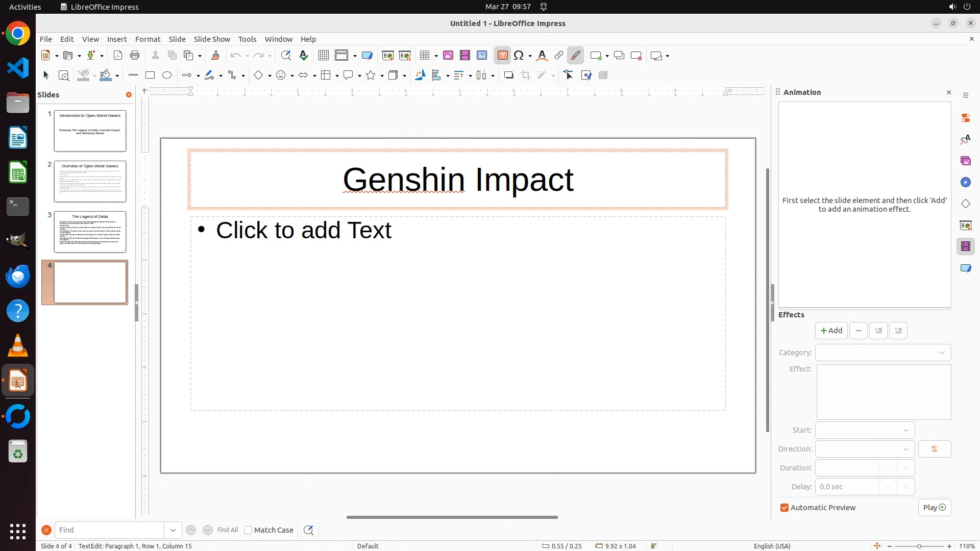Select slide 2 thumbnail Overview of Open-World Games
The height and width of the screenshot is (551, 980).
90,181
